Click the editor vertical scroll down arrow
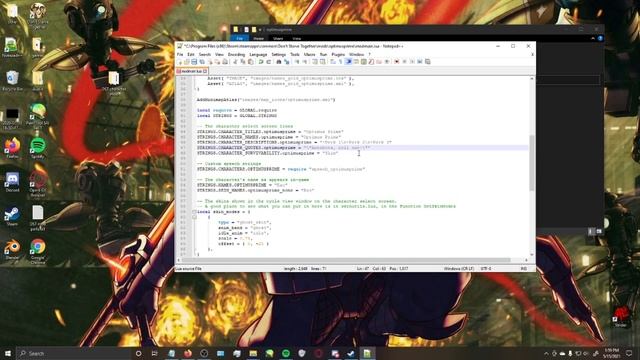Screen dimensions: 640x360 click(x=531, y=254)
